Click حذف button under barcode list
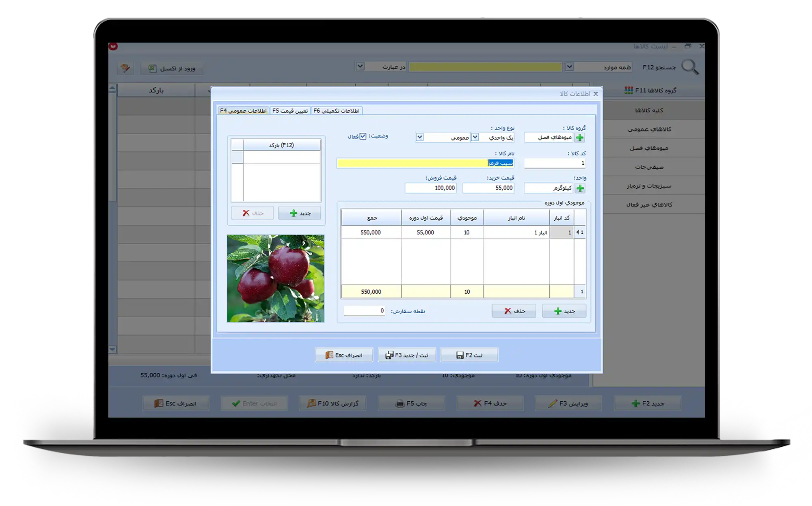The height and width of the screenshot is (506, 812). tap(253, 213)
